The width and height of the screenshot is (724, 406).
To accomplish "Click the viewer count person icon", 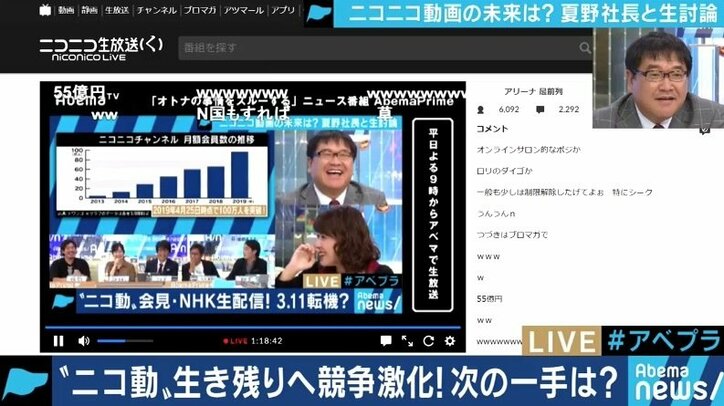I will [481, 110].
